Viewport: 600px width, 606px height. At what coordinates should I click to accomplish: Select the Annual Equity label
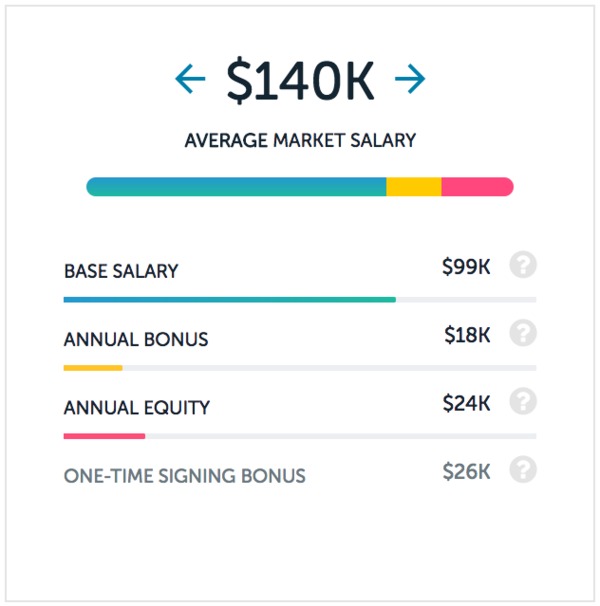(x=137, y=408)
